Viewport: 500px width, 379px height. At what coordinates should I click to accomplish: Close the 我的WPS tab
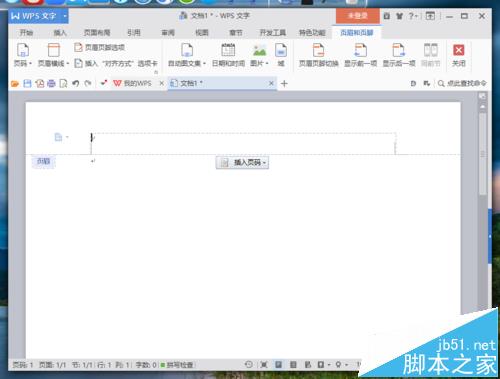[x=162, y=83]
